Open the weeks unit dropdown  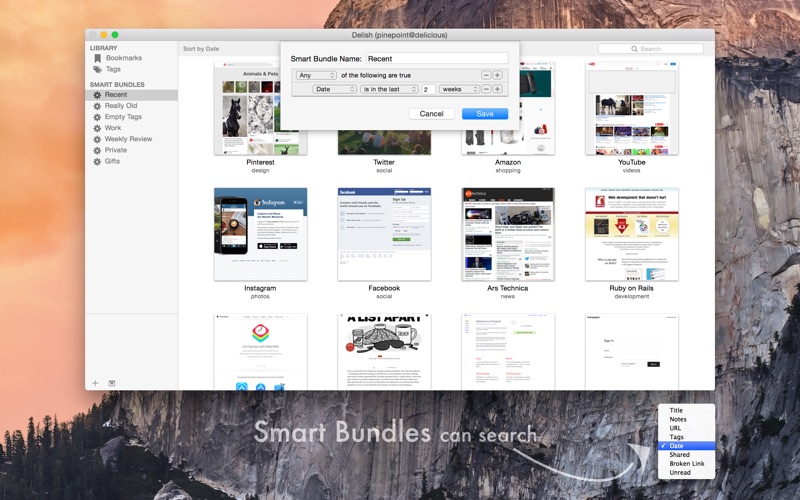pyautogui.click(x=459, y=89)
